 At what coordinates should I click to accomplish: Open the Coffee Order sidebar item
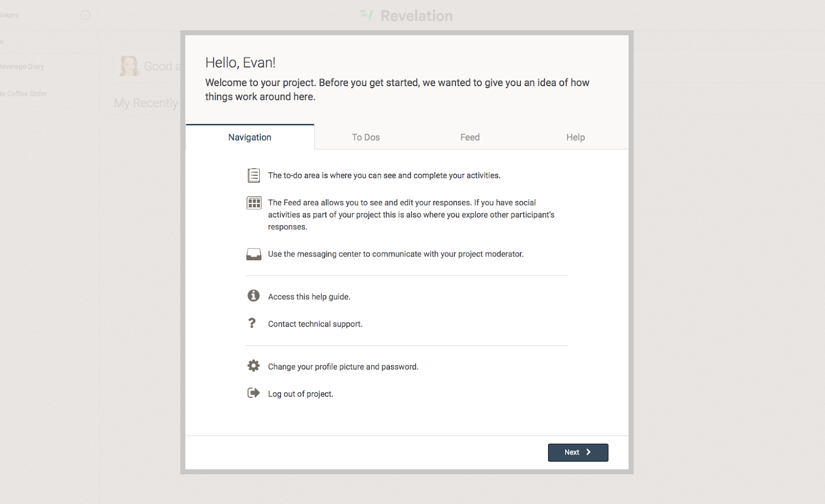tap(24, 94)
